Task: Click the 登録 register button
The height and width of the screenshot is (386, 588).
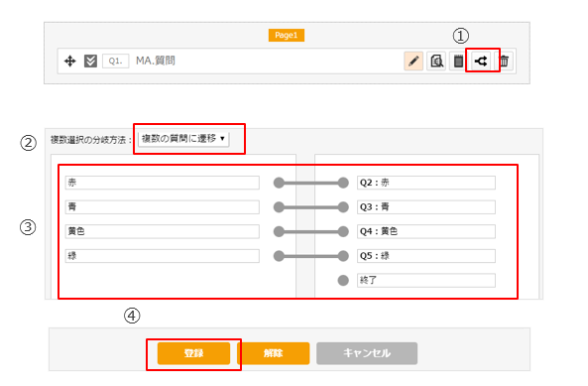Action: (x=193, y=353)
